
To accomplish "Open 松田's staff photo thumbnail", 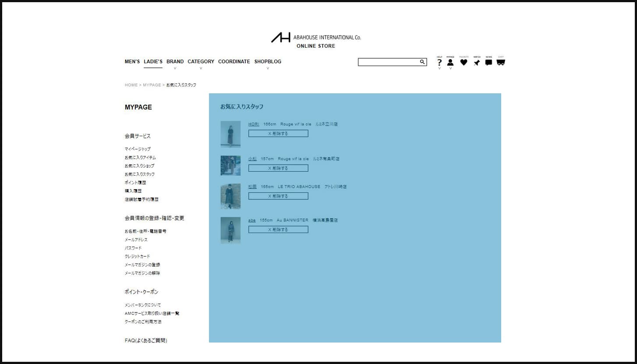I will tap(230, 196).
